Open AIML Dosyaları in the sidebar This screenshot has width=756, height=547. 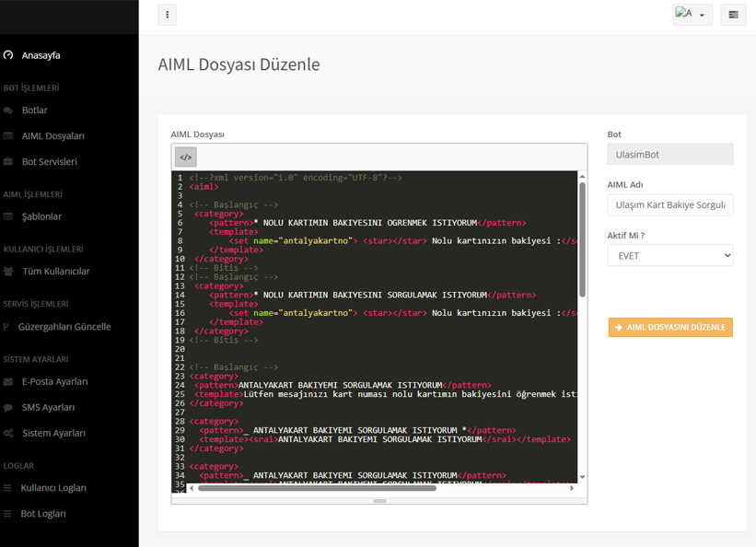(x=52, y=136)
